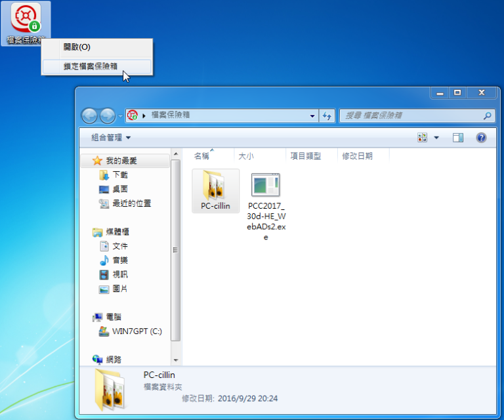504x420 pixels.
Task: Click the 下載 folder icon
Action: click(x=104, y=175)
